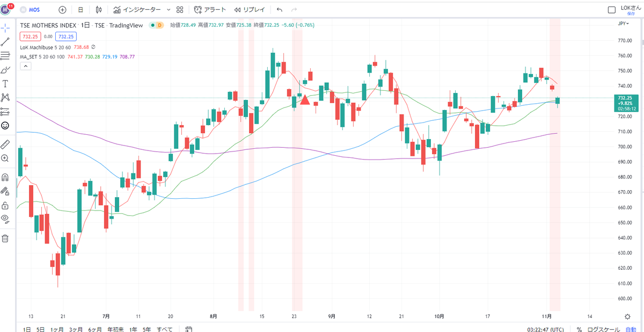Activate the zoom in tool
Viewport: 644px width, 332px height.
click(5, 158)
